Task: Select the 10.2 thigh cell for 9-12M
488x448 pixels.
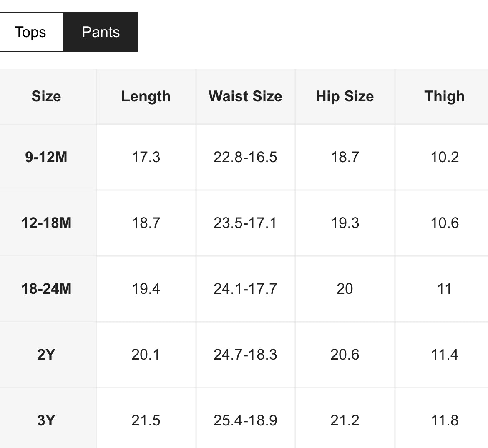Action: point(444,157)
